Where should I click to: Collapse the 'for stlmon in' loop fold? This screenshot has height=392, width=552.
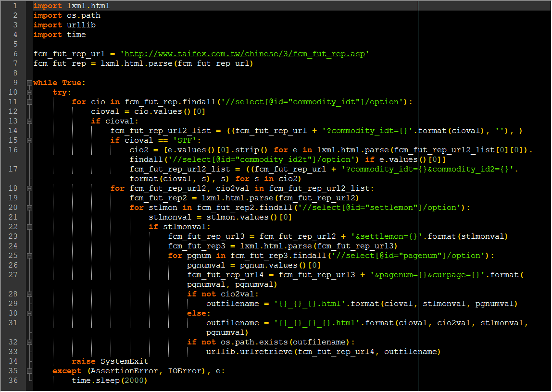coord(30,208)
